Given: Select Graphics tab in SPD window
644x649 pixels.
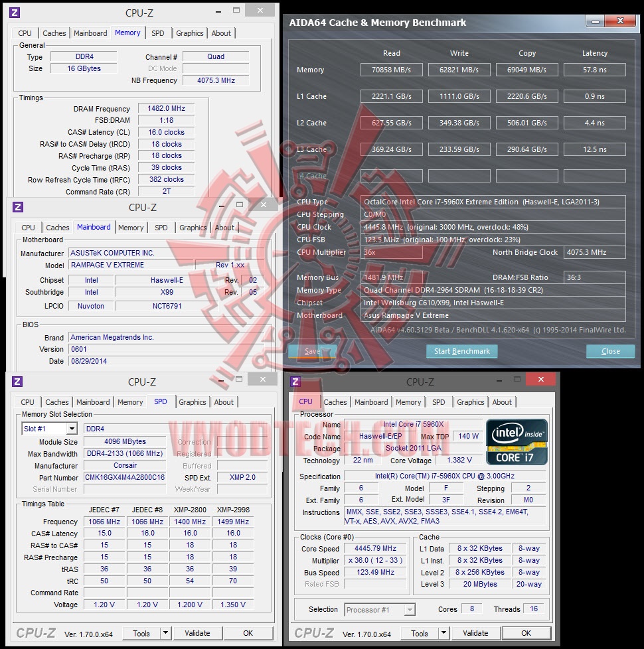Looking at the screenshot, I should click(x=192, y=402).
